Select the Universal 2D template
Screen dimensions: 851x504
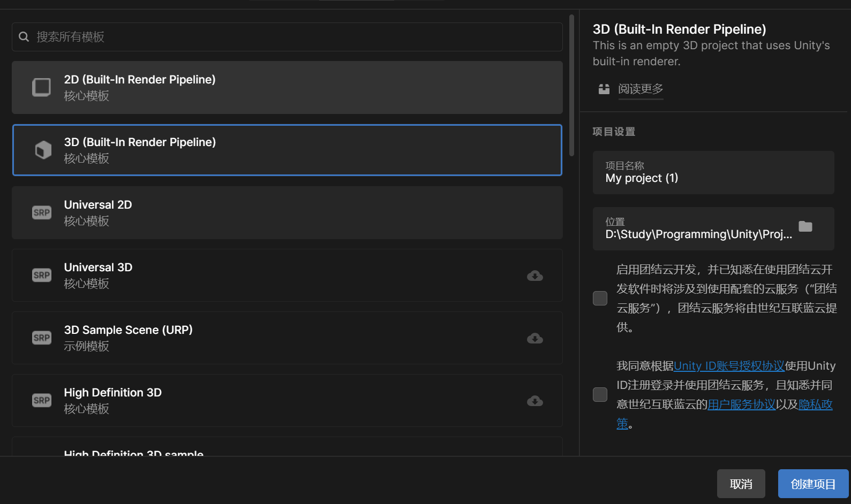[x=287, y=212]
